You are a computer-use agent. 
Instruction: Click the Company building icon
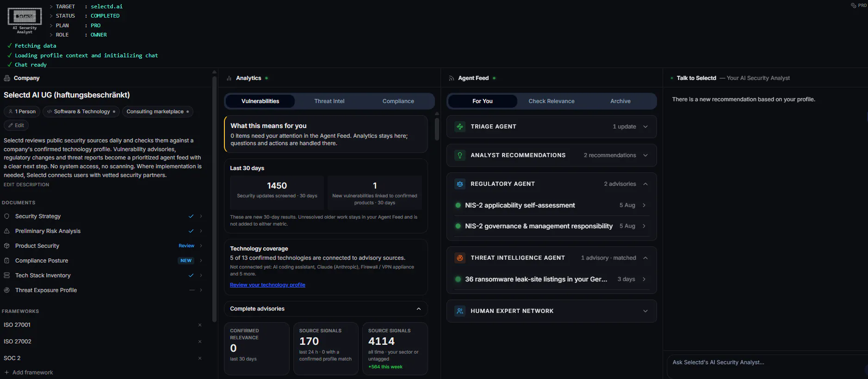pyautogui.click(x=7, y=78)
